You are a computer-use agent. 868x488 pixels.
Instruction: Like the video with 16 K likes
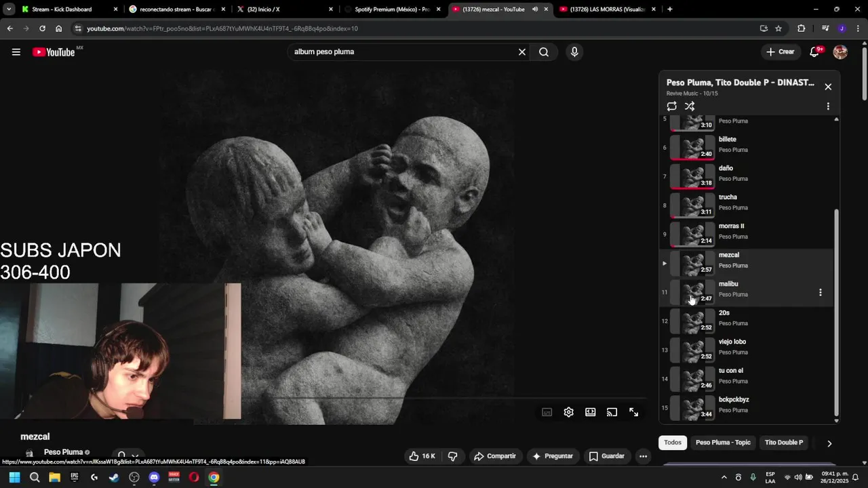tap(422, 456)
